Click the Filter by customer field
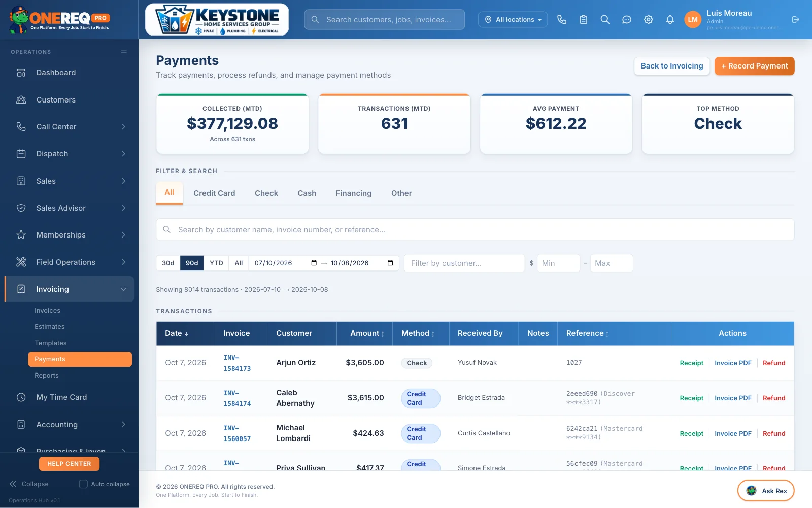812x508 pixels. click(x=464, y=263)
